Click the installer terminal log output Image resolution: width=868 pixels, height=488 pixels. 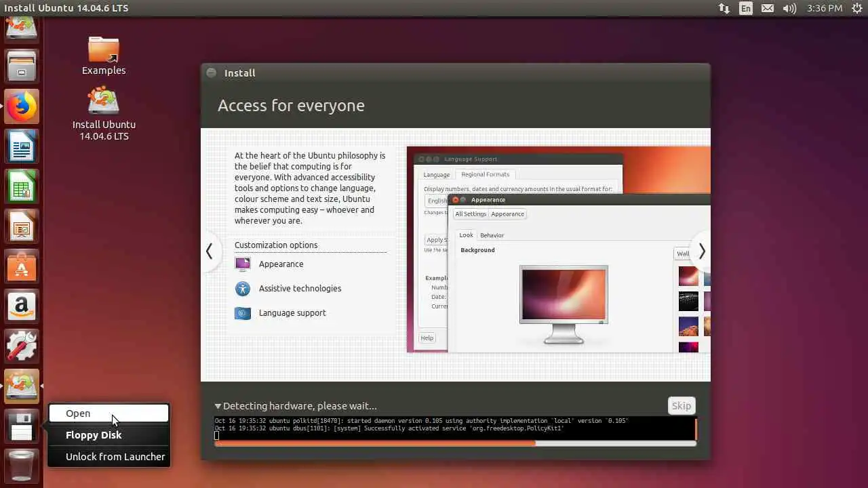coord(454,428)
